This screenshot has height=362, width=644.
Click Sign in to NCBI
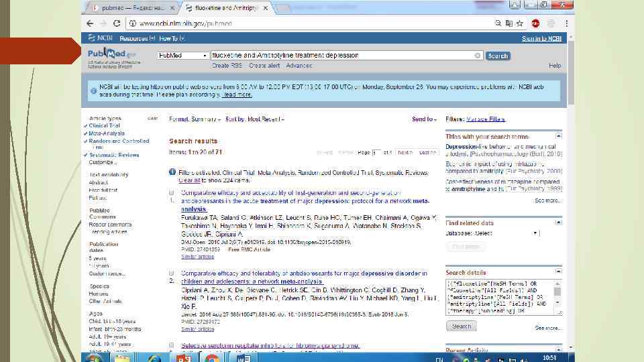pos(541,39)
